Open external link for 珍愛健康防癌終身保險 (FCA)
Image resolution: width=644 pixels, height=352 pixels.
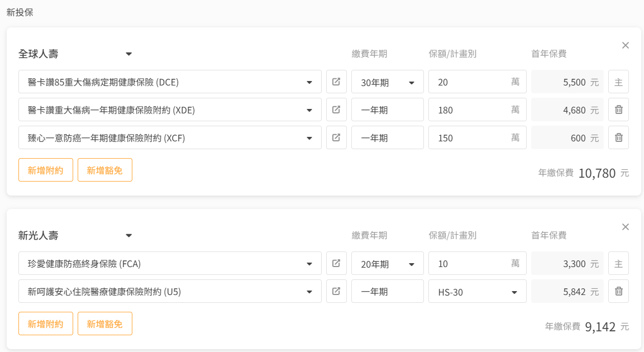[x=336, y=263]
